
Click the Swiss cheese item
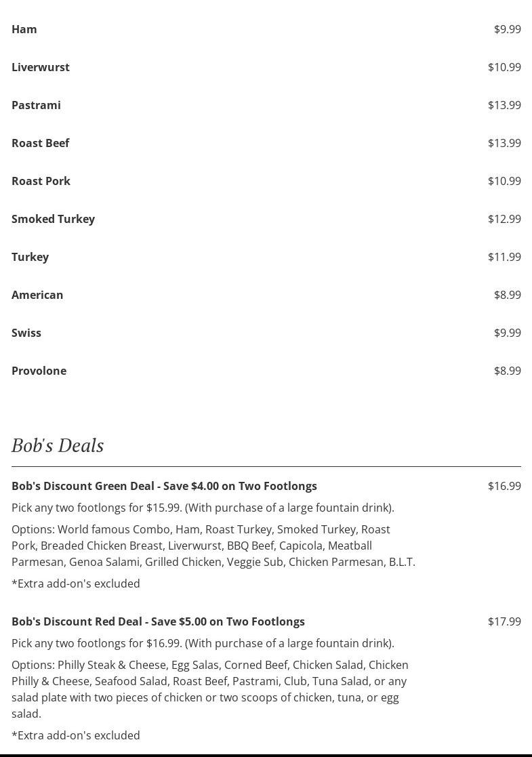pyautogui.click(x=26, y=333)
